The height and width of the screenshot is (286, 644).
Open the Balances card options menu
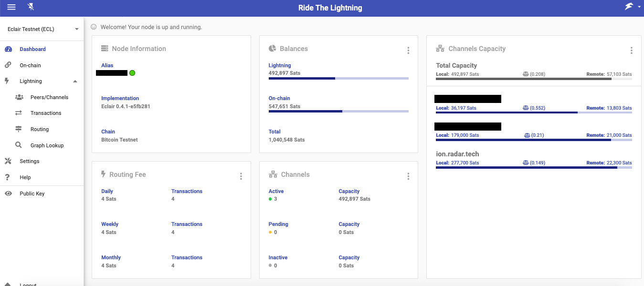[408, 51]
